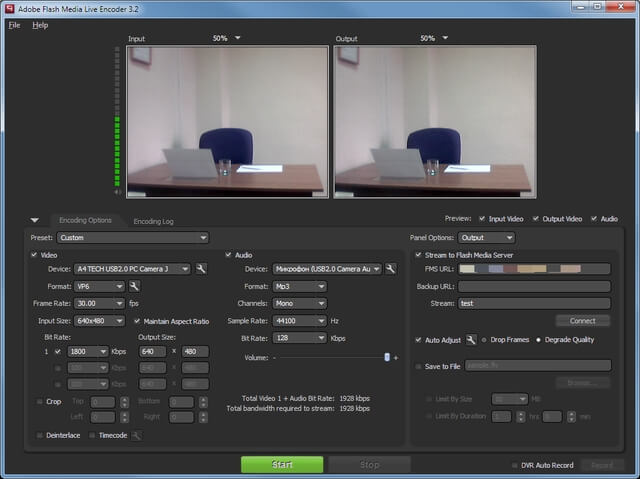Click Output Size height 480 field
The image size is (640, 479).
pyautogui.click(x=195, y=351)
